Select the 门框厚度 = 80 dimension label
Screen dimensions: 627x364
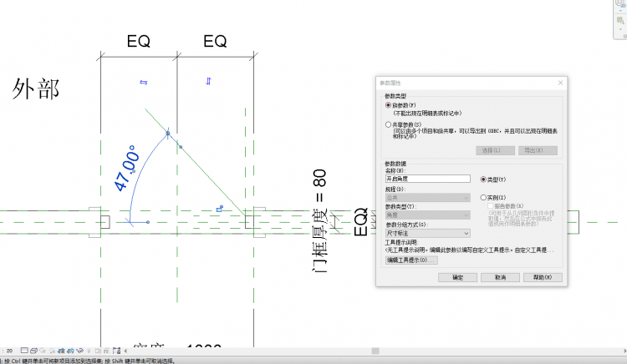pyautogui.click(x=319, y=220)
